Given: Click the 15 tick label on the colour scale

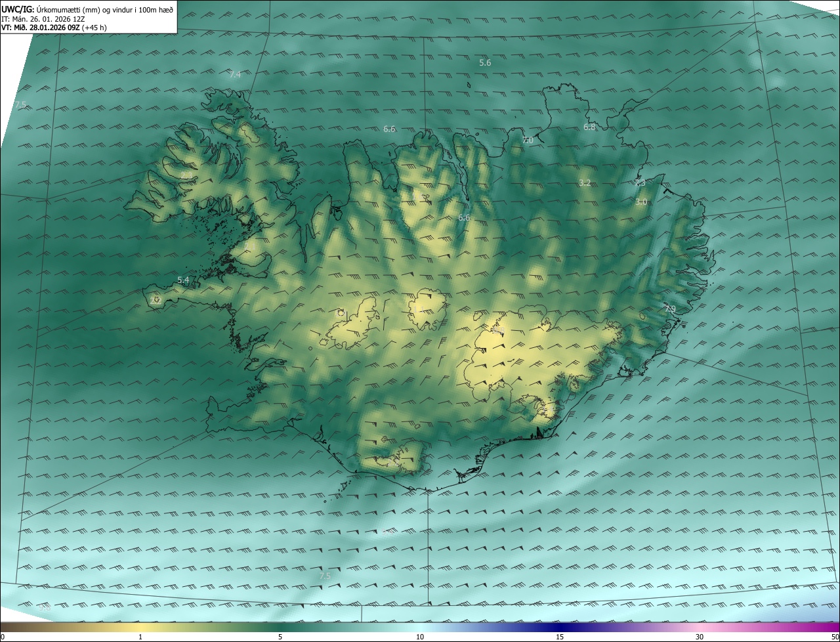Looking at the screenshot, I should [x=560, y=637].
